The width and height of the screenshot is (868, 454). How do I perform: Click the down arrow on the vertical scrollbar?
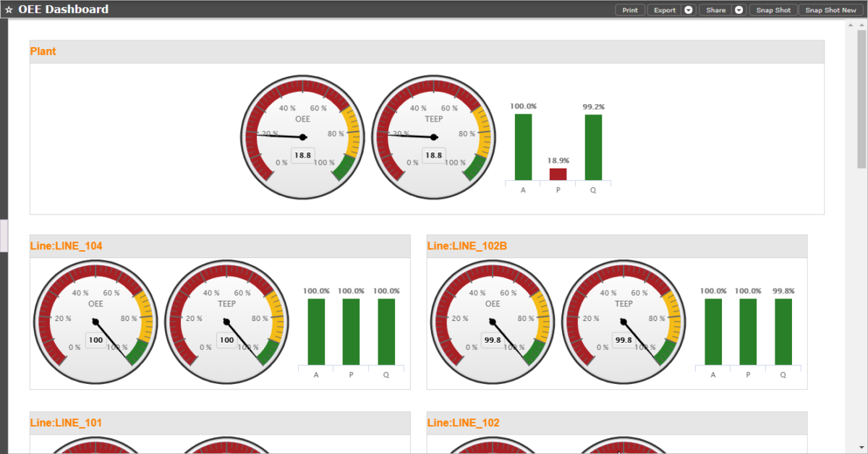tap(862, 447)
